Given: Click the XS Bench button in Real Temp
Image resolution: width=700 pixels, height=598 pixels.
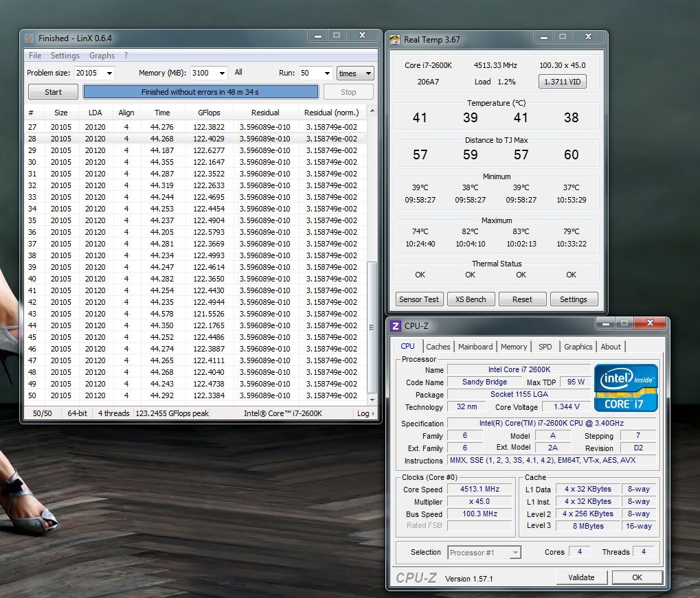Looking at the screenshot, I should pyautogui.click(x=471, y=299).
